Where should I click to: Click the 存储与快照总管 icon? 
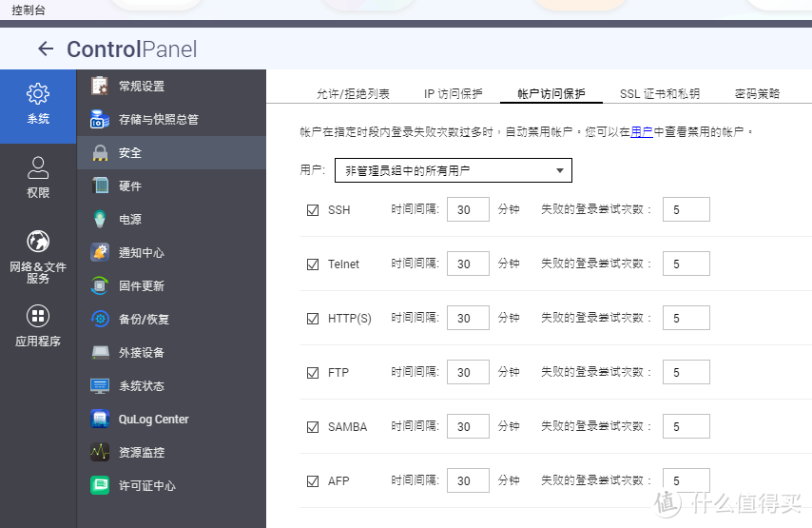(100, 119)
